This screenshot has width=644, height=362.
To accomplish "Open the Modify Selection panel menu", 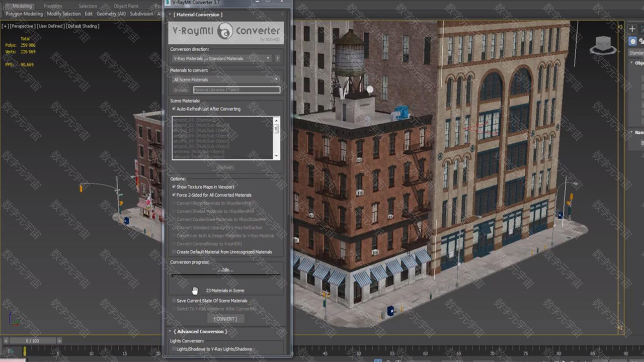I will [63, 14].
